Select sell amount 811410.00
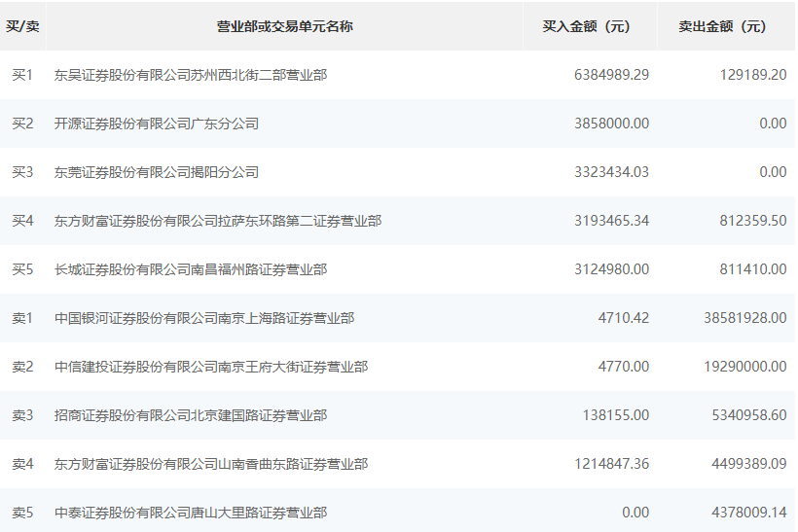 point(753,269)
